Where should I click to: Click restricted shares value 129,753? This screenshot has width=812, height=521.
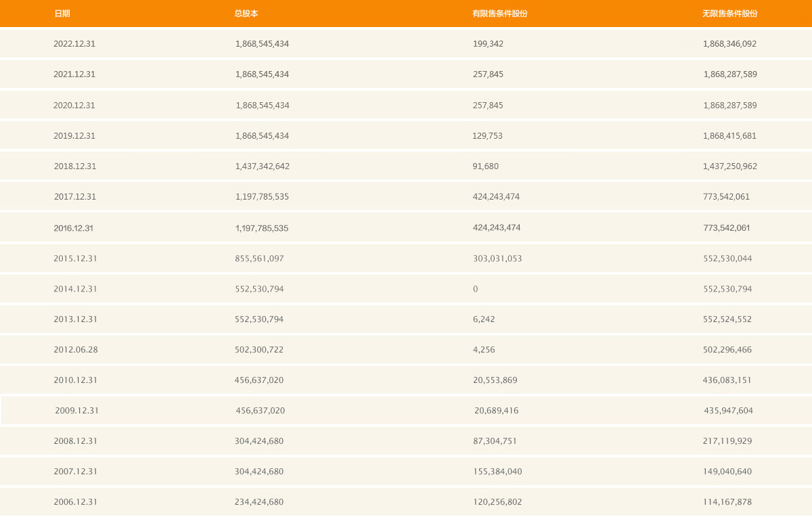pos(487,136)
